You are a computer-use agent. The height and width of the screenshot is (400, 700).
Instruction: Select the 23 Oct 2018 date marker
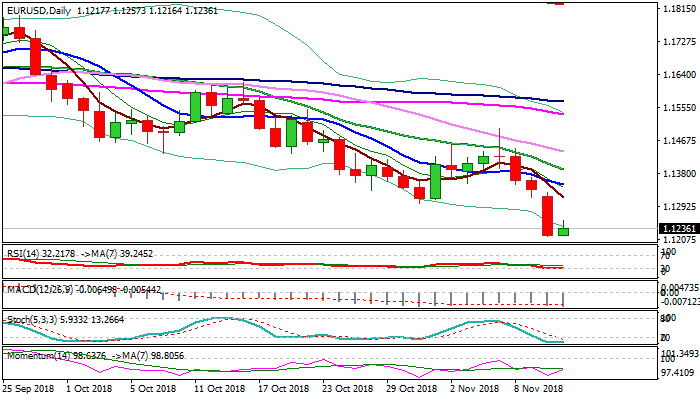(347, 388)
